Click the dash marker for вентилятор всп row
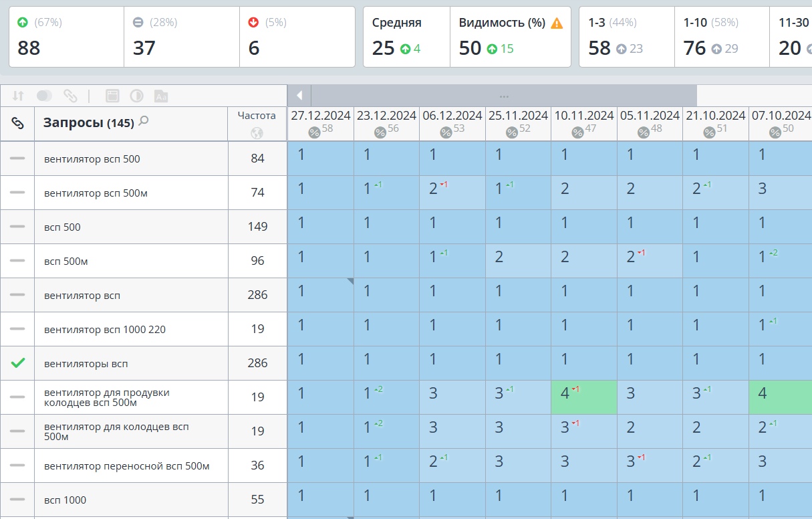812x519 pixels. tap(17, 295)
